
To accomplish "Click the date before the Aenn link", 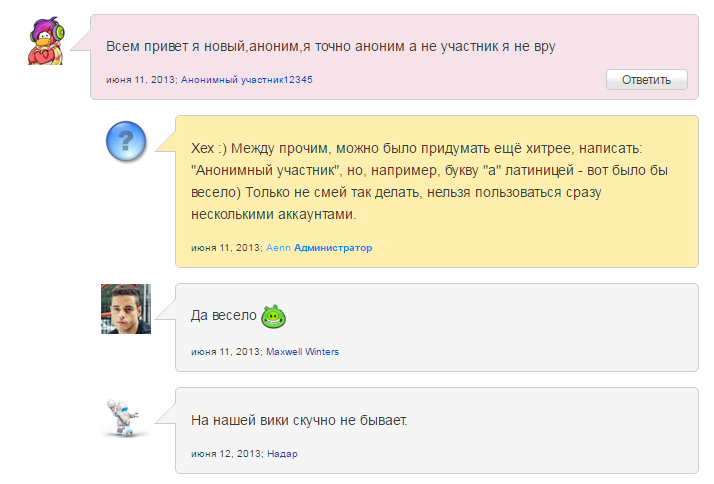I will click(226, 247).
